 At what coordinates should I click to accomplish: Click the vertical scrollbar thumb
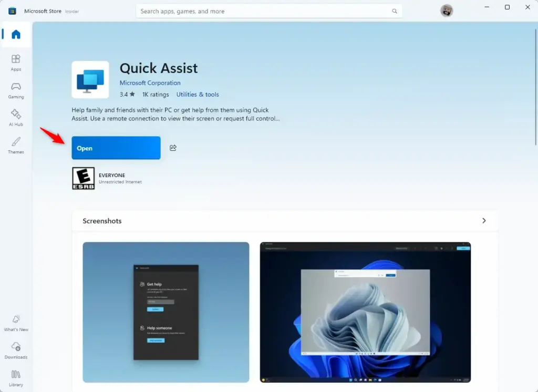[x=535, y=87]
